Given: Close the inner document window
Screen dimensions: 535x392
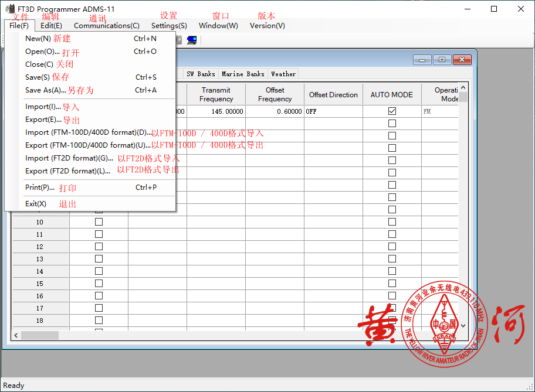Looking at the screenshot, I should pos(462,60).
